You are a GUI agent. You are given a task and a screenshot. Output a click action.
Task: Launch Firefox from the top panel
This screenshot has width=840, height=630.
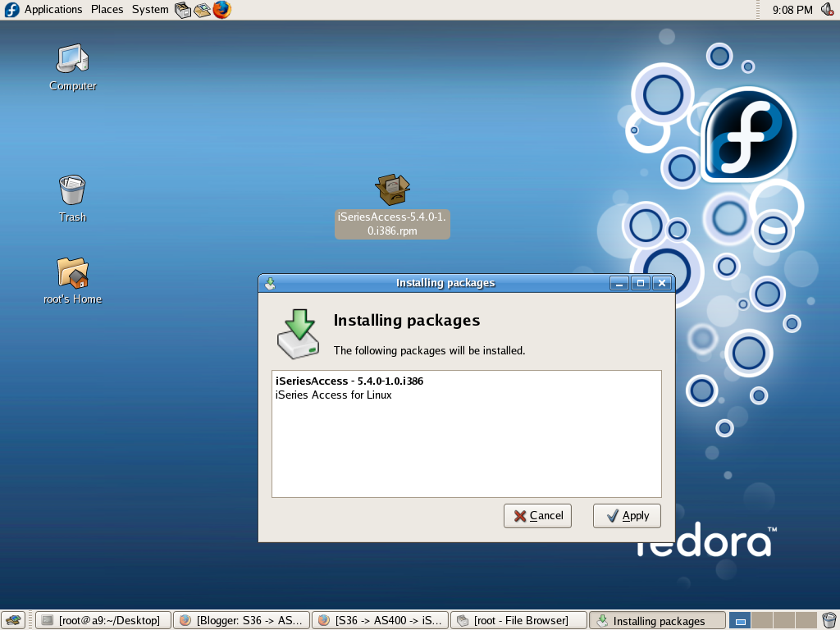221,10
